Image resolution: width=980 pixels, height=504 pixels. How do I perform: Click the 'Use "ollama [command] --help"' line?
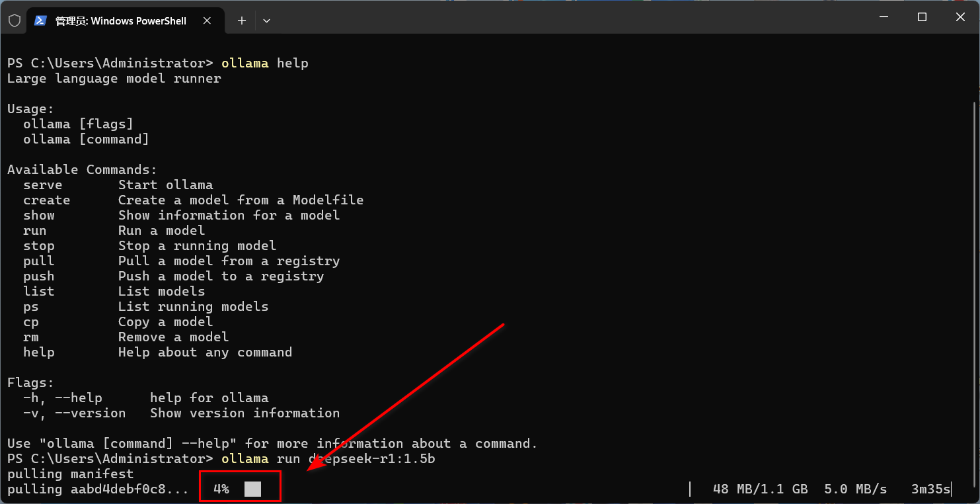[x=273, y=444]
